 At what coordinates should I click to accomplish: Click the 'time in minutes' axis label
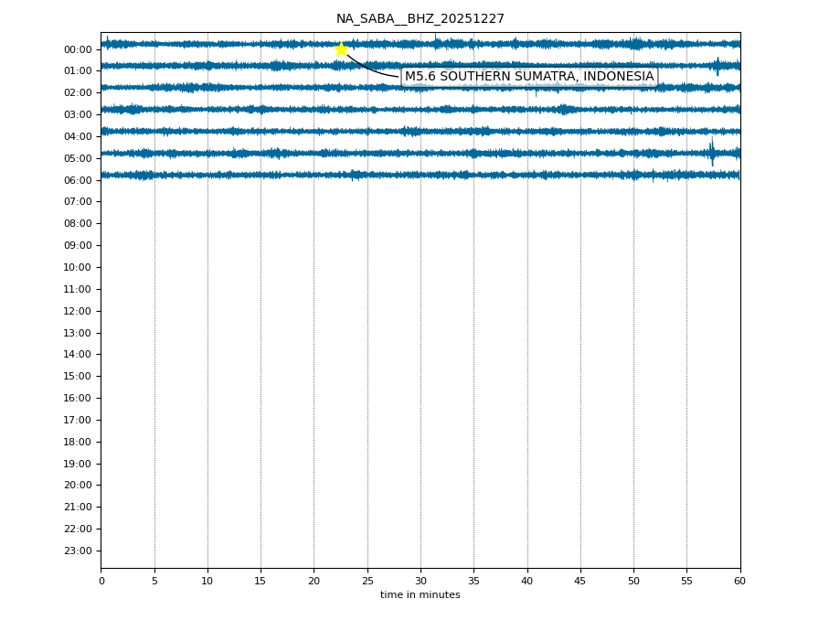[420, 595]
